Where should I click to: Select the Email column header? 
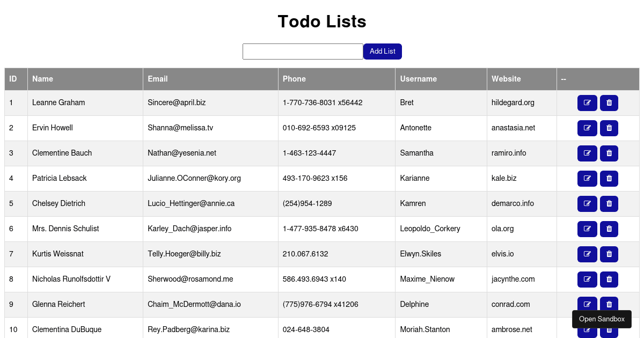click(x=158, y=79)
